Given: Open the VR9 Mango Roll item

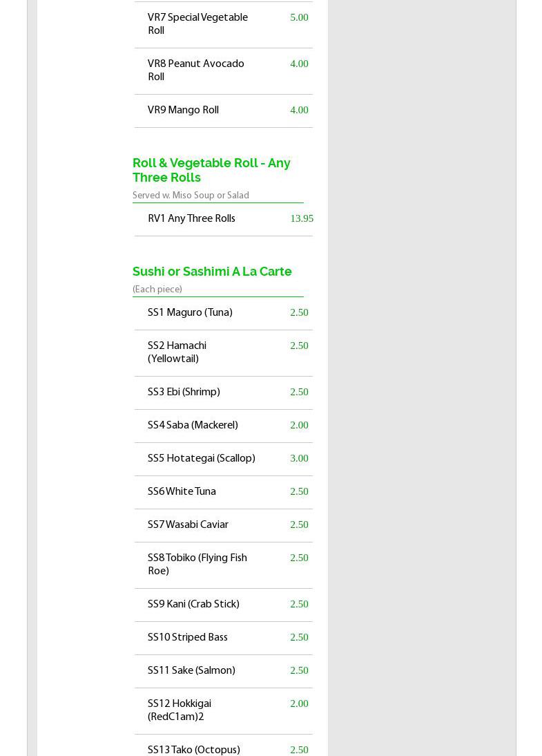Looking at the screenshot, I should click(x=183, y=111).
